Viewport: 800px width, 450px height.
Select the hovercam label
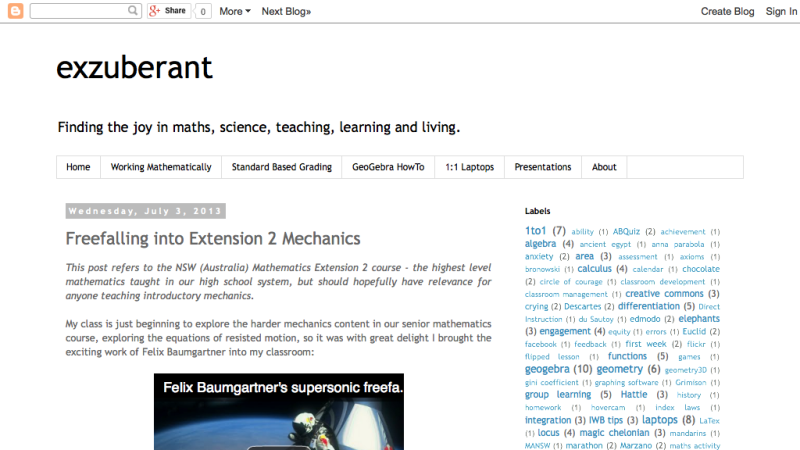[x=608, y=408]
